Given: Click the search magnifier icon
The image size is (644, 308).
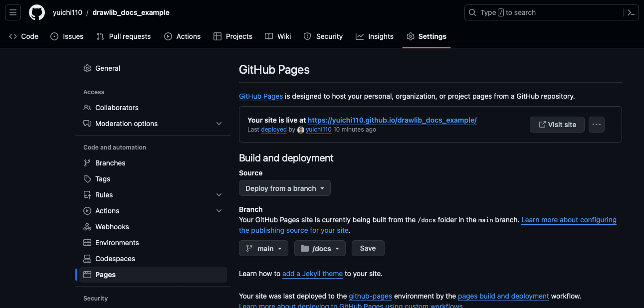Looking at the screenshot, I should coord(473,12).
